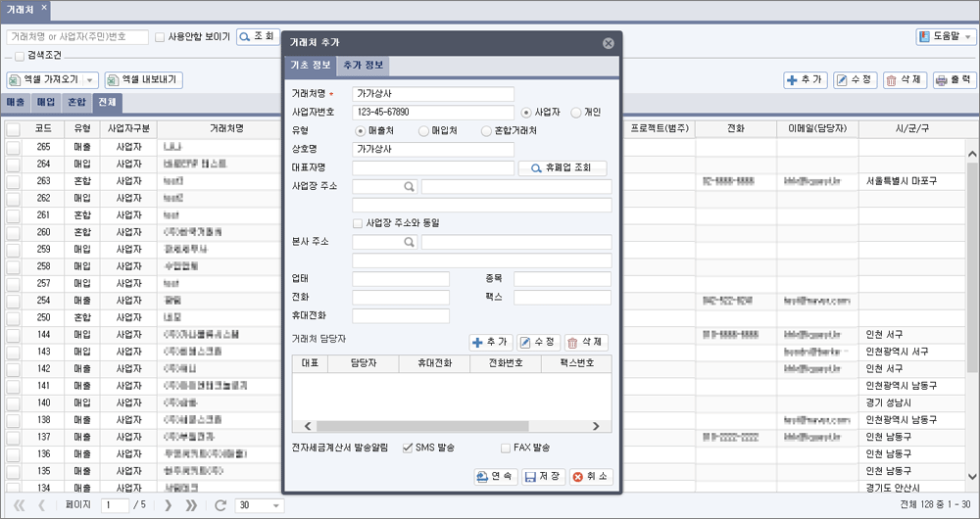Select the 혼합거래처 type radio
The image size is (980, 519).
tap(486, 131)
